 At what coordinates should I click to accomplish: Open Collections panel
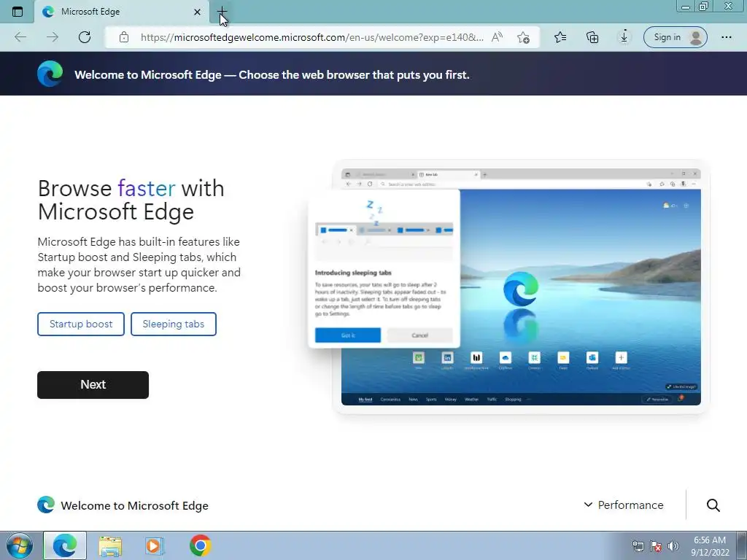coord(592,37)
